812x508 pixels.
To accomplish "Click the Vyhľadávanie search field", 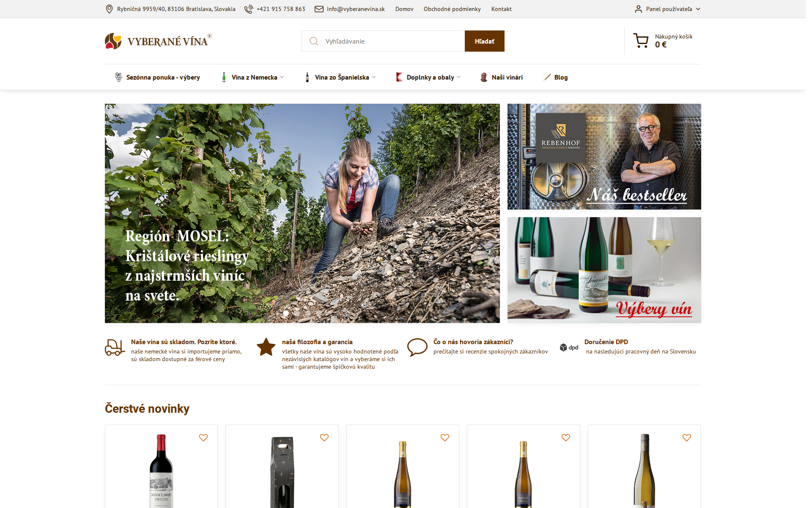I will 383,41.
